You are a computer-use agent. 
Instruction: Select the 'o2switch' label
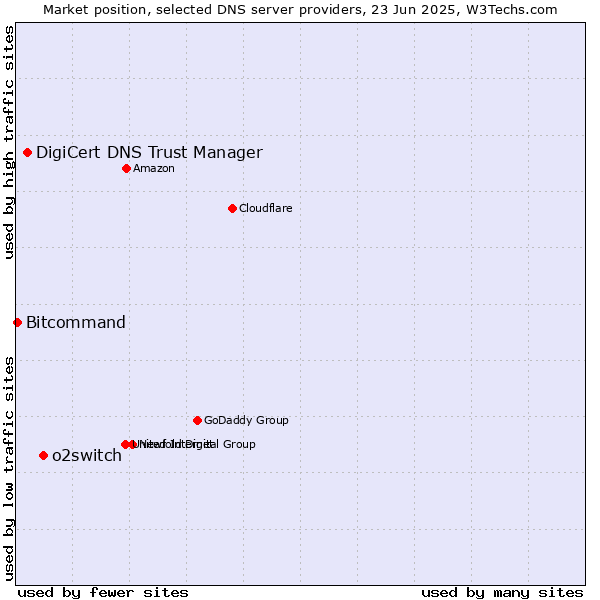tap(87, 455)
